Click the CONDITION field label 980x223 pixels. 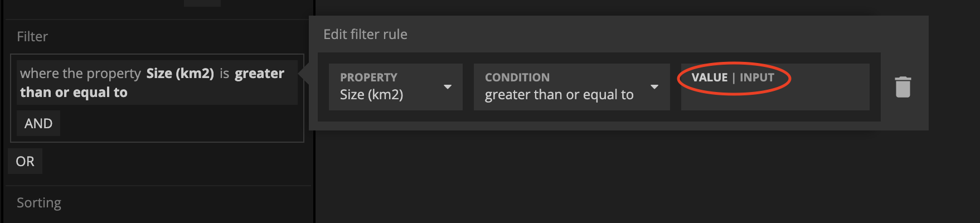[x=517, y=77]
